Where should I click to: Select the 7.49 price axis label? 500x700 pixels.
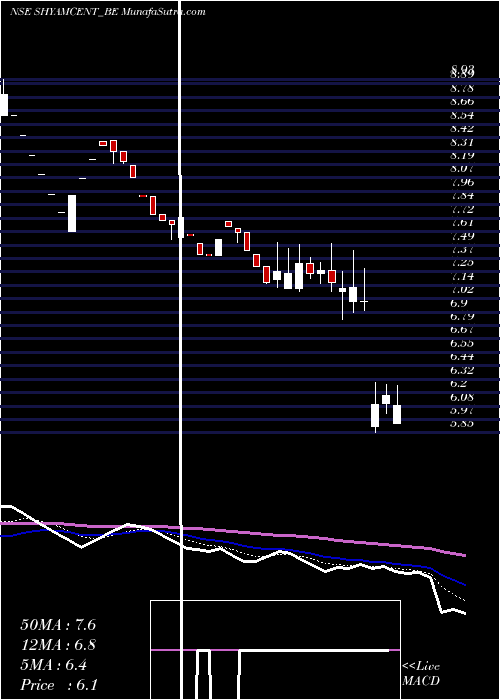(462, 236)
